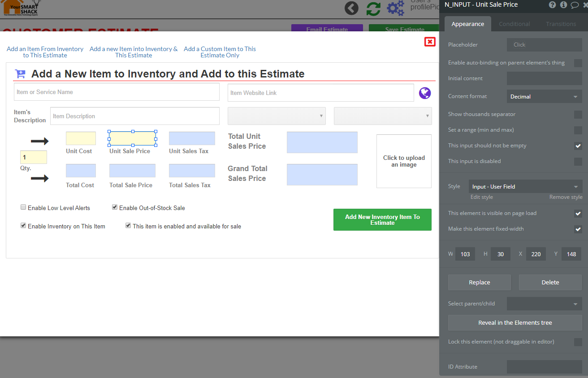Screen dimensions: 588x378
Task: Click the info icon in property editor header
Action: coord(563,5)
